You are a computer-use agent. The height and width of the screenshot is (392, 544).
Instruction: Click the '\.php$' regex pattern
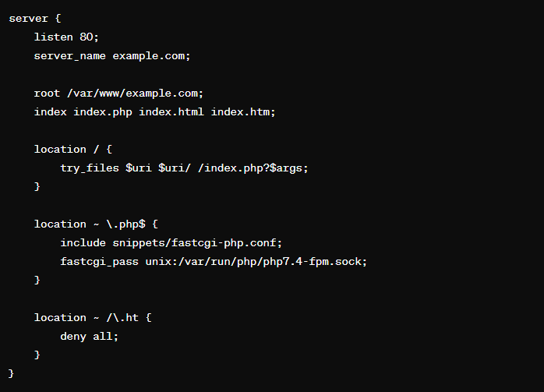coord(125,224)
